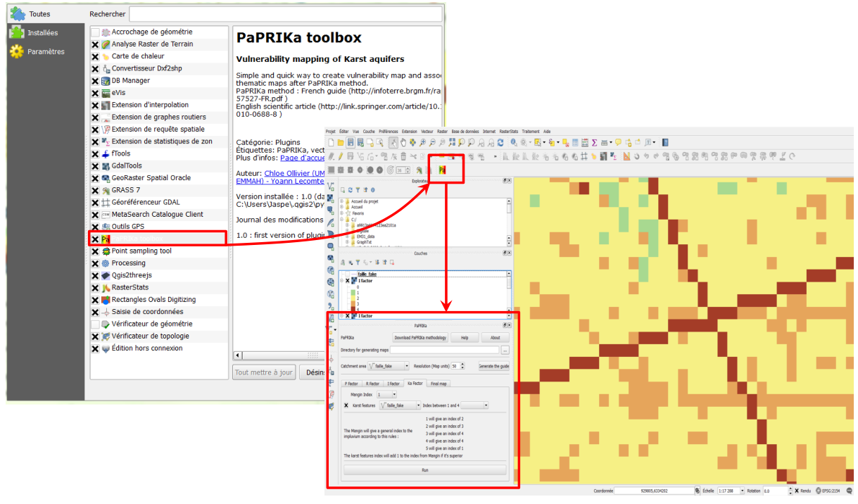
Task: Switch to the Final map tab
Action: click(x=439, y=384)
